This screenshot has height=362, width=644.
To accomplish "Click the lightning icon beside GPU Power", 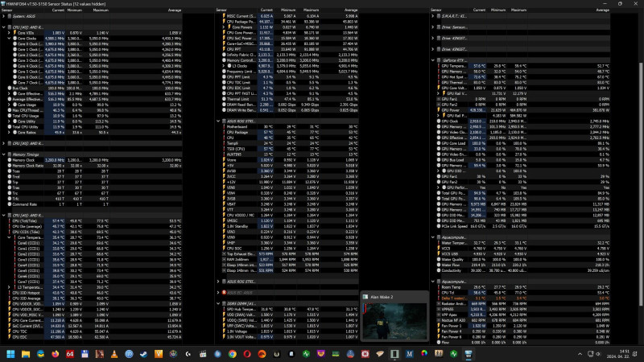I will [439, 110].
